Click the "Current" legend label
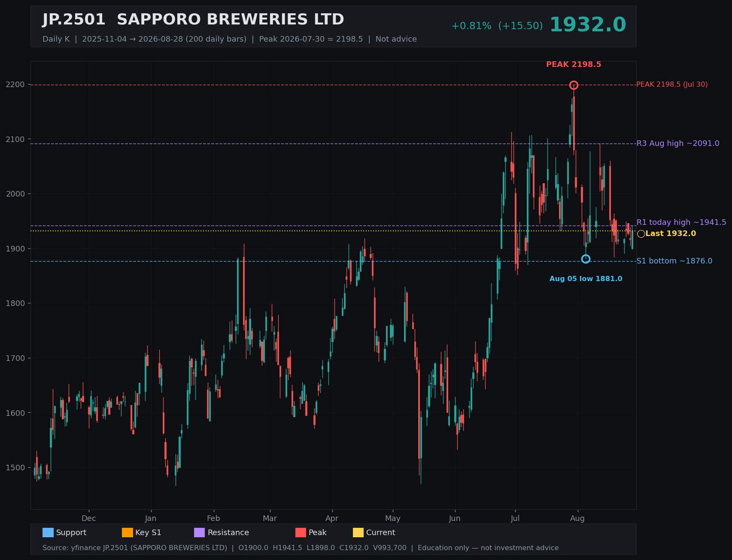The image size is (732, 560). tap(381, 533)
